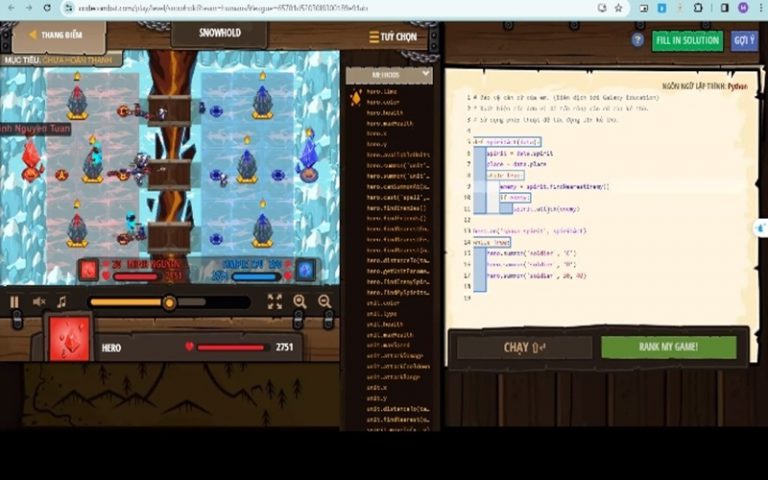The width and height of the screenshot is (768, 480).
Task: Click the hero.time method entry
Action: [x=382, y=92]
